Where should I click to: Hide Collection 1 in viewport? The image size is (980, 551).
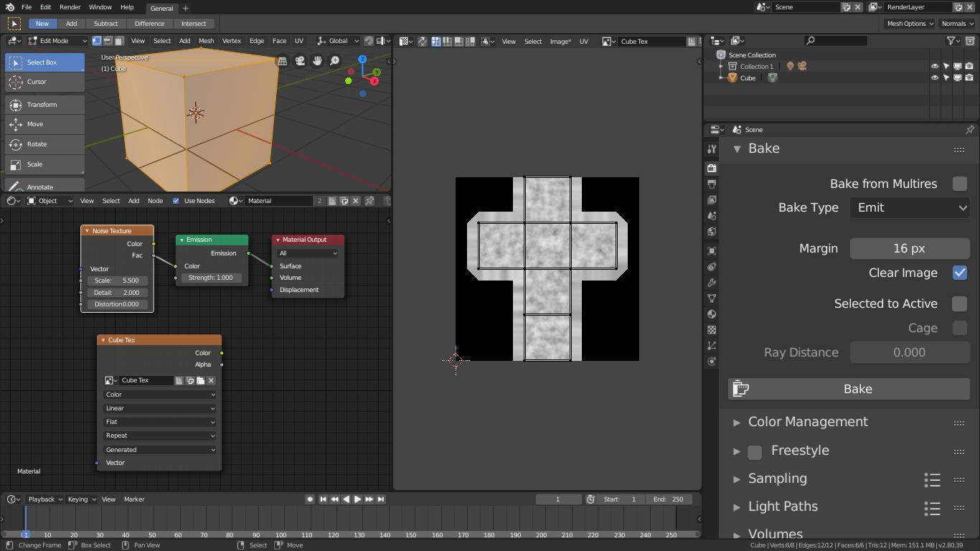(935, 66)
